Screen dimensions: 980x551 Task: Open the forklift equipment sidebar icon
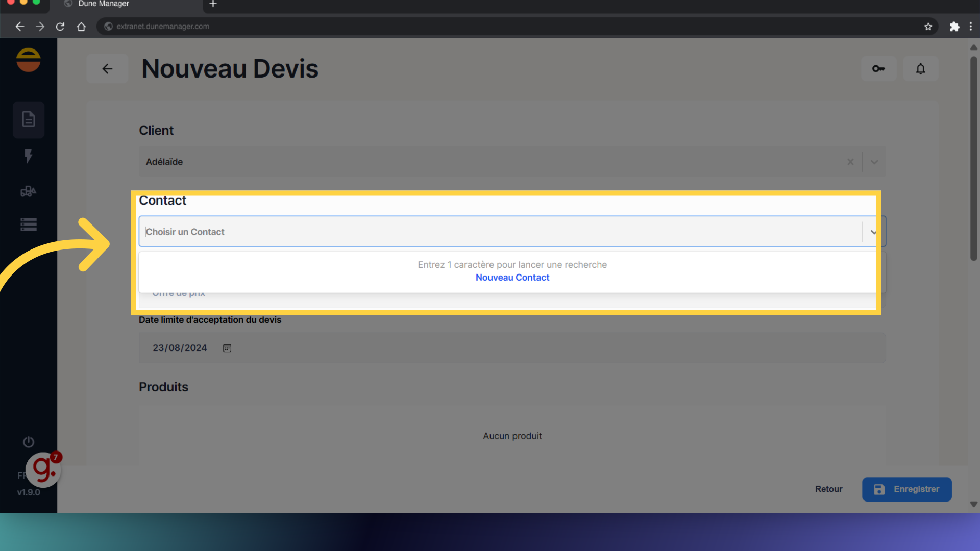tap(29, 191)
